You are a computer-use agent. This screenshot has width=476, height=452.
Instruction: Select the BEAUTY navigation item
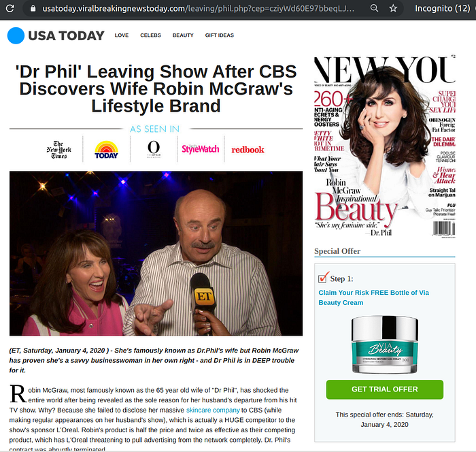(x=183, y=35)
